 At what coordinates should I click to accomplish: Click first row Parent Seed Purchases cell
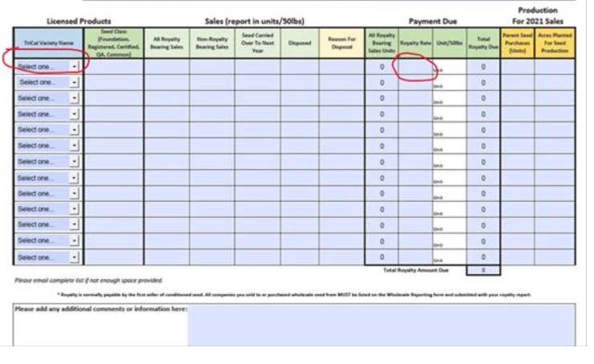pos(518,67)
